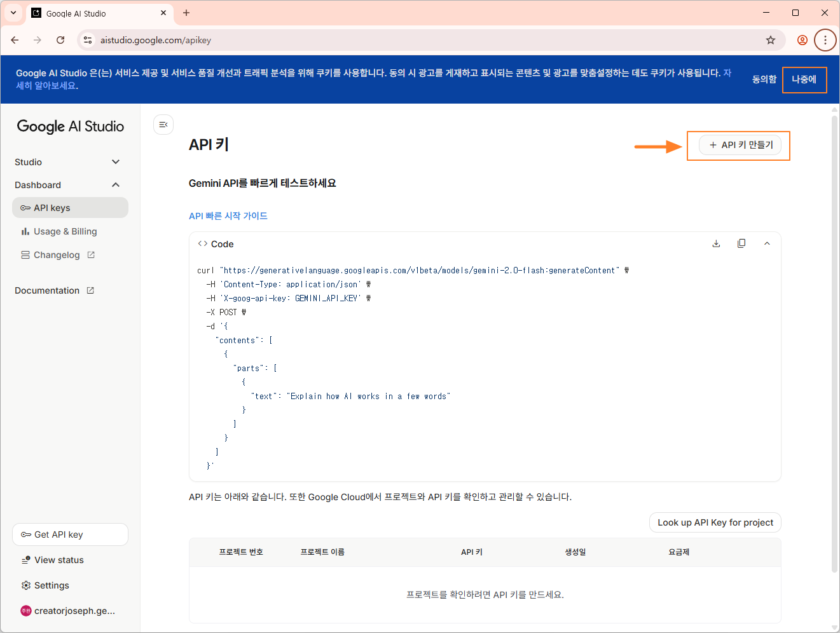Collapse the Dashboard section chevron

pyautogui.click(x=116, y=185)
